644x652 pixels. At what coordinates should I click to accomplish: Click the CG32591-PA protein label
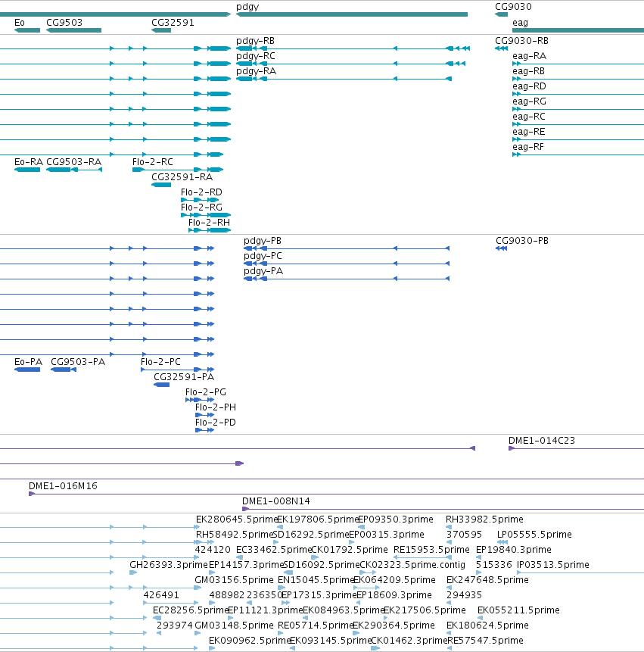pos(184,377)
